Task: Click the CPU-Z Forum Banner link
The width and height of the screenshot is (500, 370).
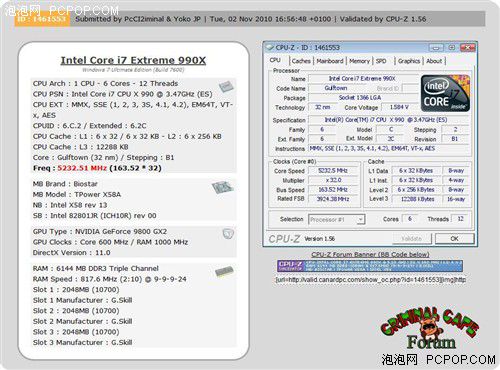Action: (370, 254)
